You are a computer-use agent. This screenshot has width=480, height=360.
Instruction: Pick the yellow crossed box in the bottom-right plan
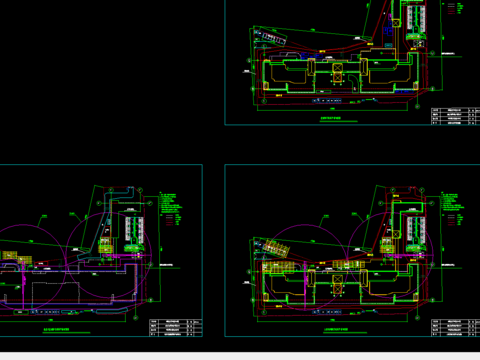coord(337,280)
